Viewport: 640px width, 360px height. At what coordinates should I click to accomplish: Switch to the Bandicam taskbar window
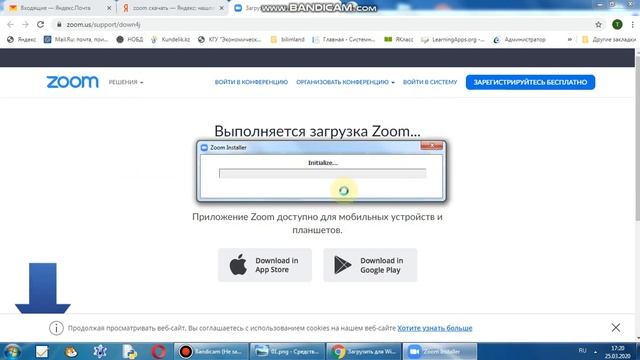coord(211,351)
